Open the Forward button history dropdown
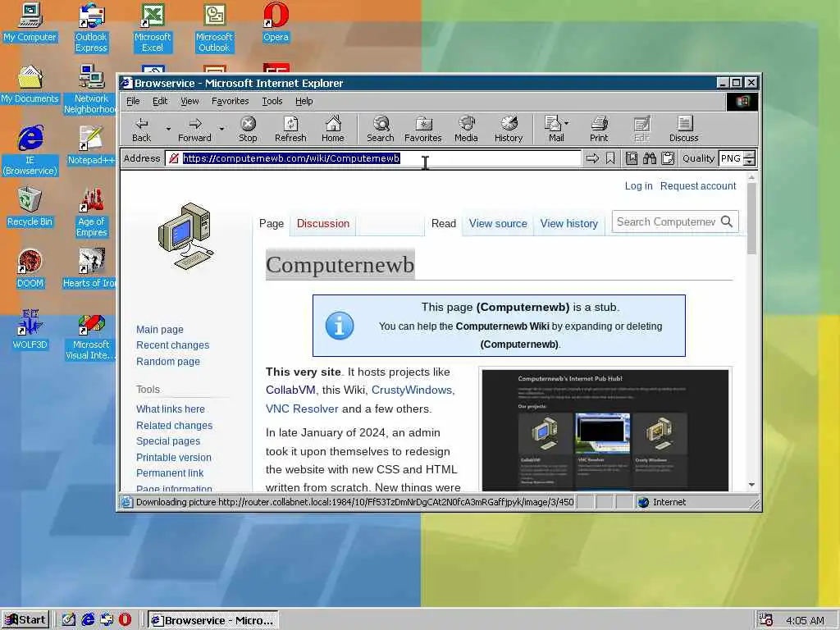 point(221,130)
